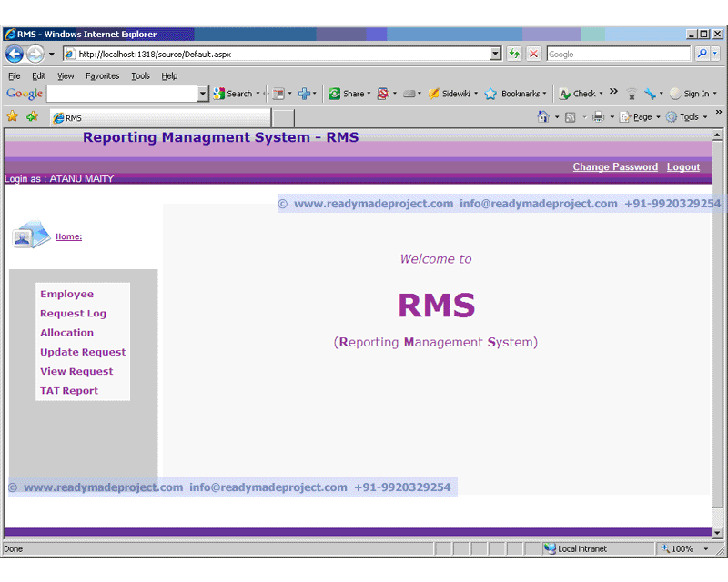Image resolution: width=728 pixels, height=582 pixels.
Task: Click the Google toolbar search input
Action: pyautogui.click(x=122, y=94)
